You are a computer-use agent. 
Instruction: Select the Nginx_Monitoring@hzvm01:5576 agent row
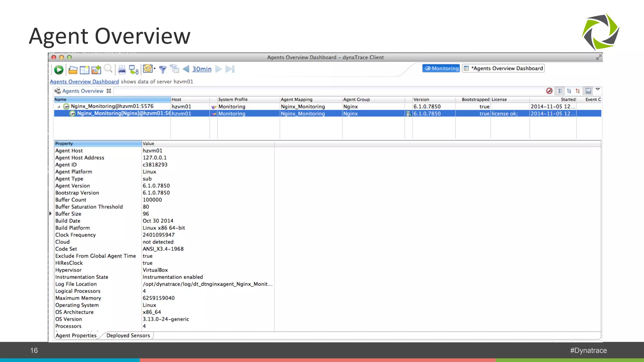coord(327,107)
